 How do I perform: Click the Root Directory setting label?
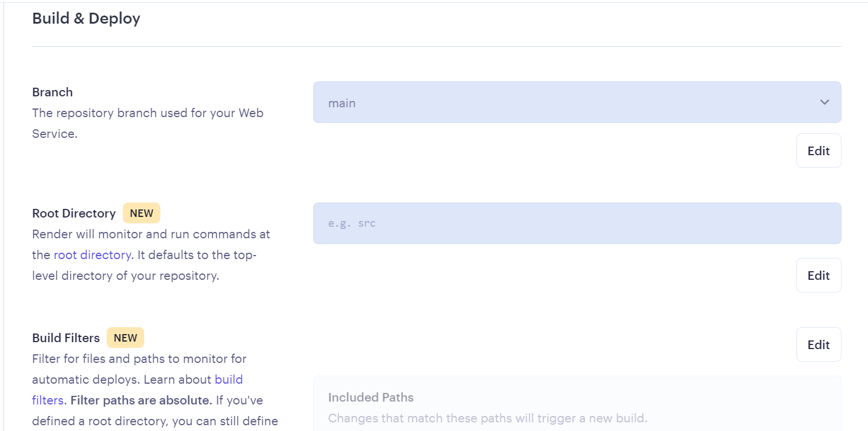point(74,213)
